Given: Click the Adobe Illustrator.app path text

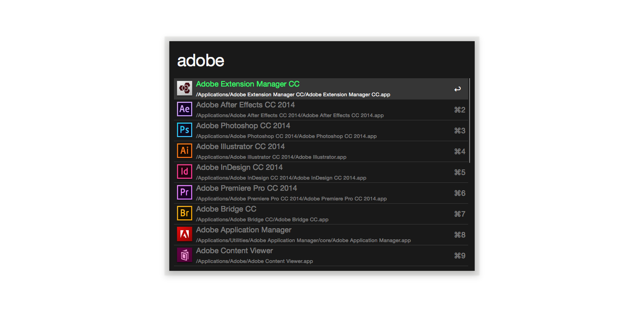Looking at the screenshot, I should tap(271, 157).
